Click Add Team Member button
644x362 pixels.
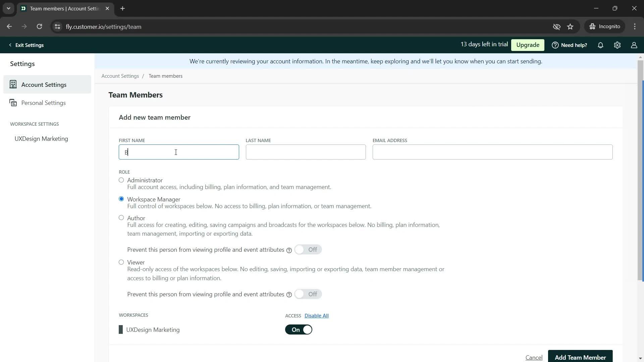click(580, 357)
